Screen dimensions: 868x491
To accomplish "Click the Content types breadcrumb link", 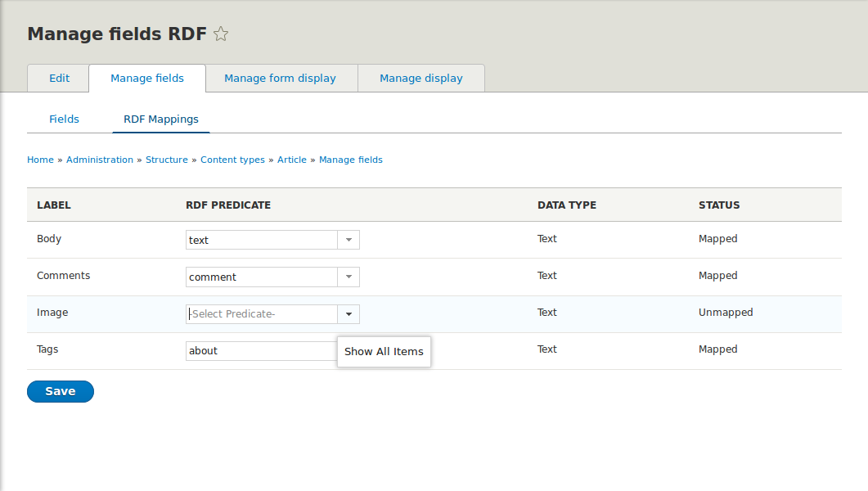I will coord(232,160).
